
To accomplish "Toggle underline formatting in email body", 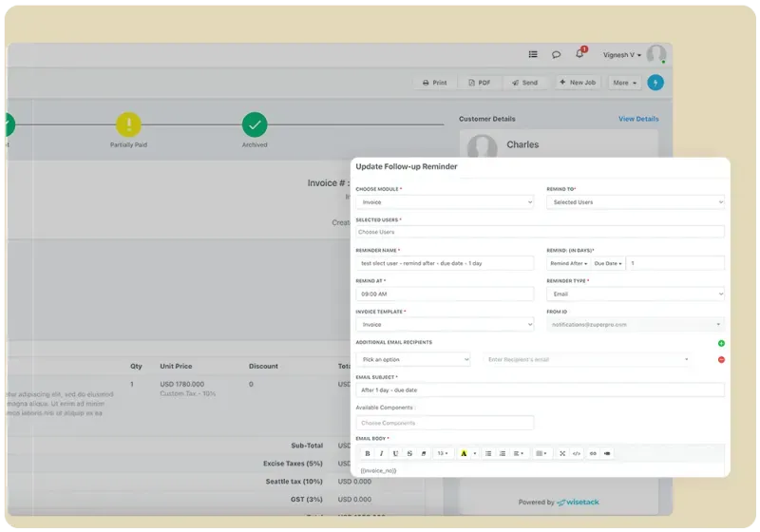I will [x=396, y=454].
